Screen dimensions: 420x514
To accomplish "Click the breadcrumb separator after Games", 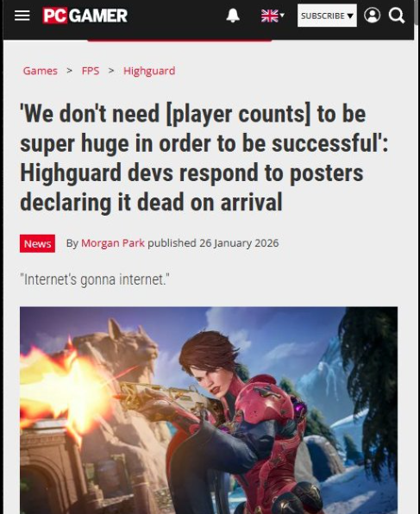I will pyautogui.click(x=69, y=71).
